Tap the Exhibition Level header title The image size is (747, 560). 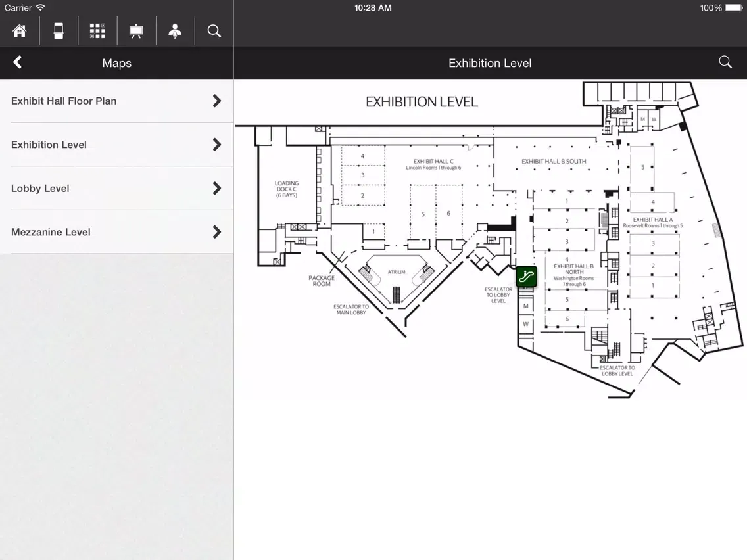tap(490, 63)
